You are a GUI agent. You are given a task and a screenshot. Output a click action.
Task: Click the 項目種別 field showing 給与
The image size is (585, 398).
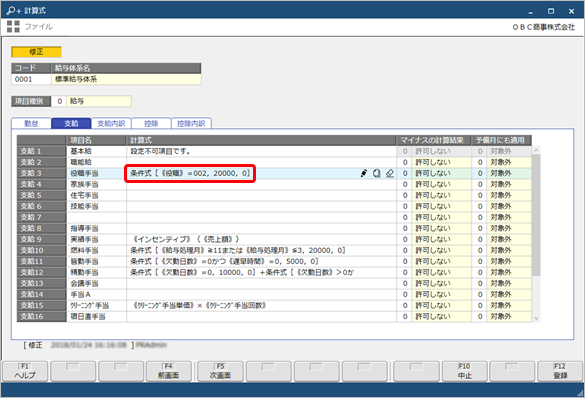tap(98, 101)
